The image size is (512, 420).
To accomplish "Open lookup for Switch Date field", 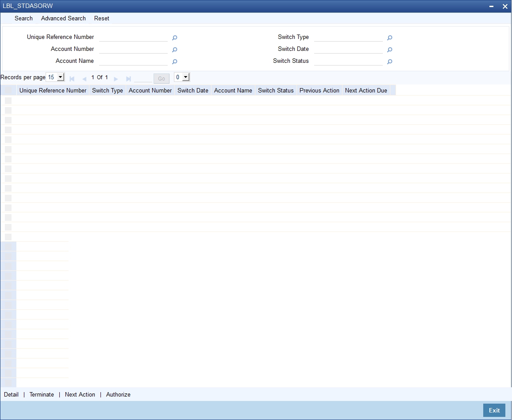I will 389,50.
